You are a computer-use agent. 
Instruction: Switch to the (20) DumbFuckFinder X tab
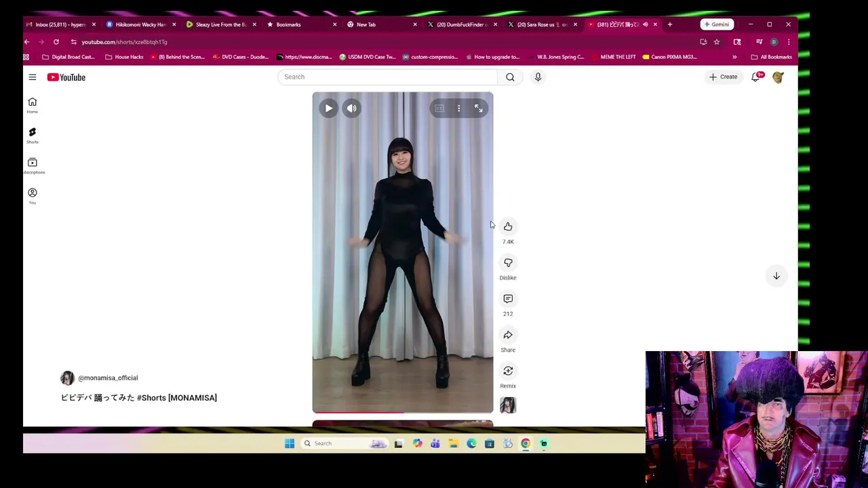click(x=462, y=24)
